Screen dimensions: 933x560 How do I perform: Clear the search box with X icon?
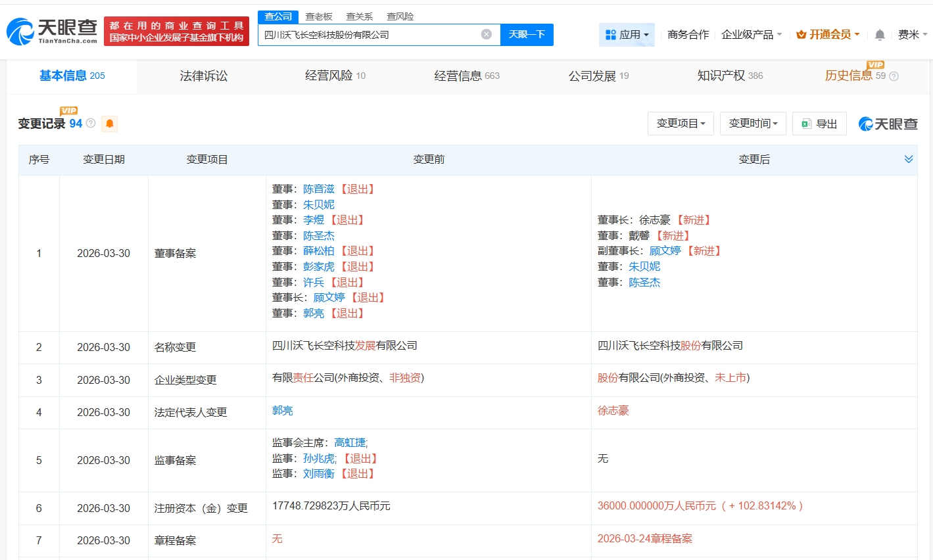click(486, 34)
